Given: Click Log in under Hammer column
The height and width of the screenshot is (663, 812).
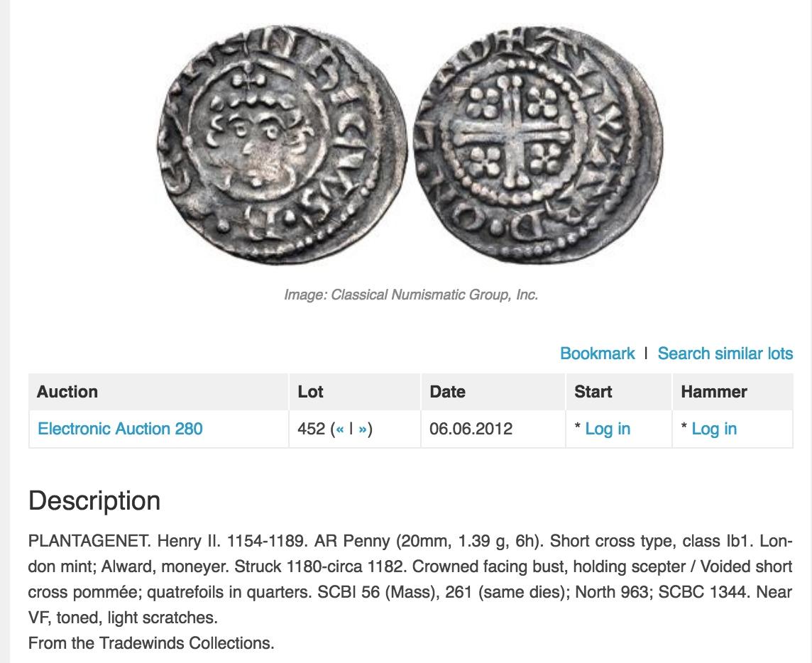Looking at the screenshot, I should pyautogui.click(x=714, y=429).
